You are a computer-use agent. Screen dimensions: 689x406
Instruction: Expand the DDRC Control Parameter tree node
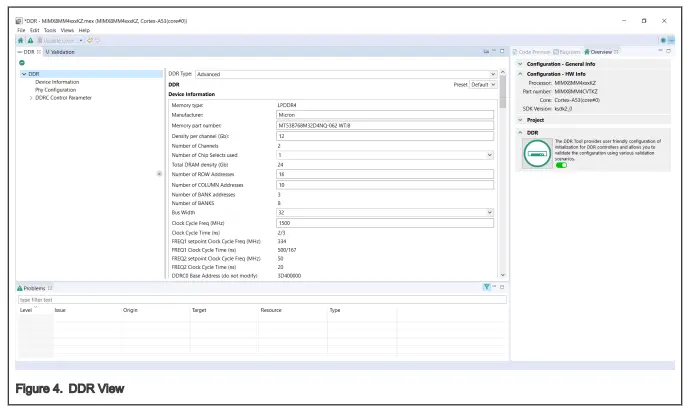coord(30,97)
